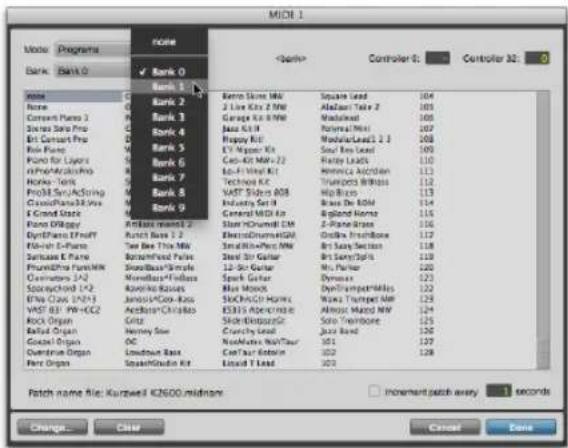Select the 12-Str Guitar patch
Viewport: 568px width, 448px height.
[x=248, y=267]
